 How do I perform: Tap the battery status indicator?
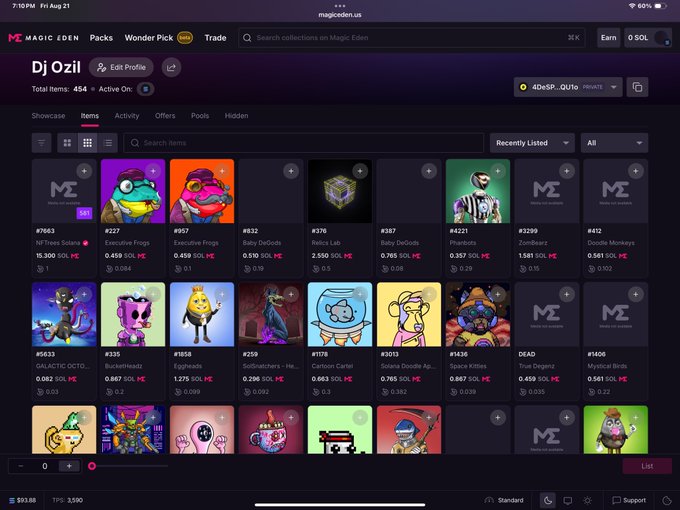[652, 6]
